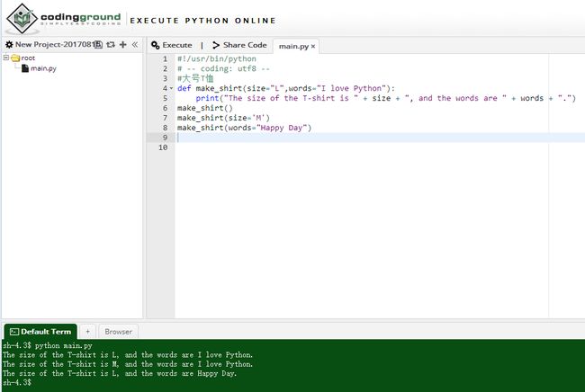Viewport: 585px width, 392px height.
Task: Click the Execute gears icon
Action: pyautogui.click(x=156, y=45)
